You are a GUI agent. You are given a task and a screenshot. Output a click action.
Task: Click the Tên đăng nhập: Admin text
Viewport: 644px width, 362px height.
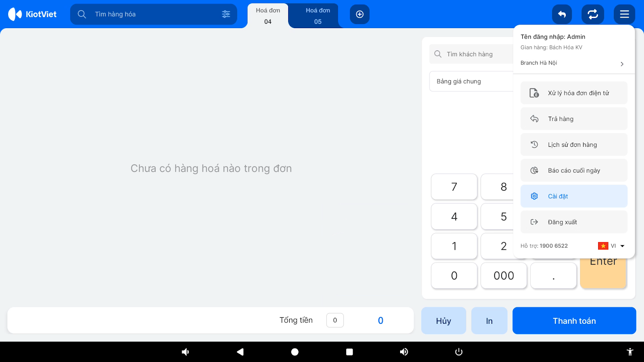pos(553,37)
